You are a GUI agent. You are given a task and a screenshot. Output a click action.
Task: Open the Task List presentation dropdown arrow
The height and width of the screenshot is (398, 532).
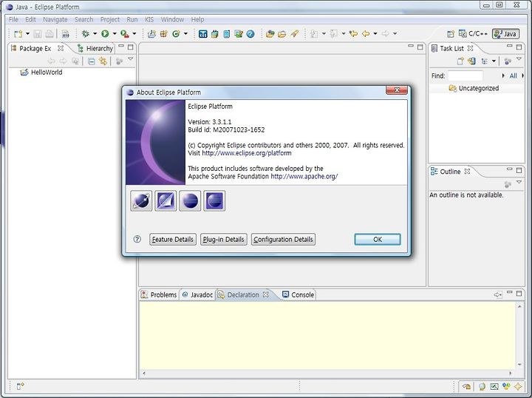494,61
